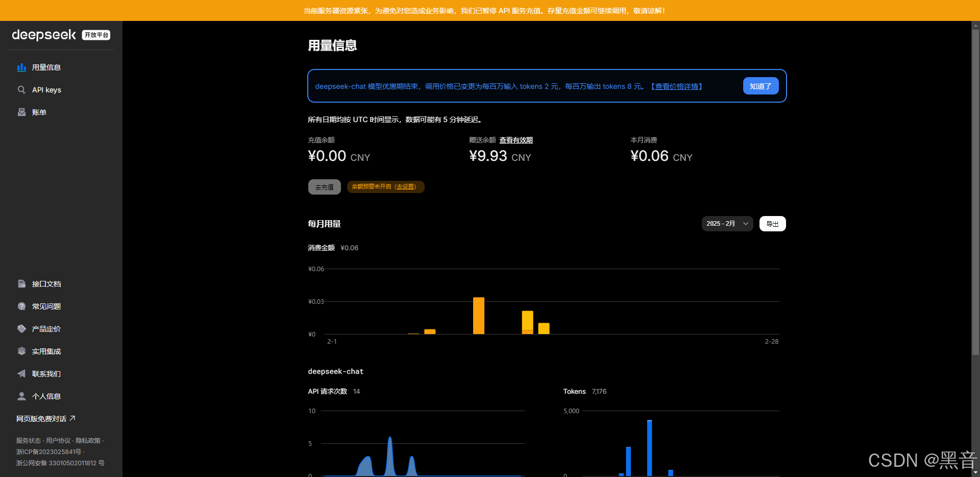Open 联系我们 in the sidebar
This screenshot has height=477, width=980.
point(61,374)
